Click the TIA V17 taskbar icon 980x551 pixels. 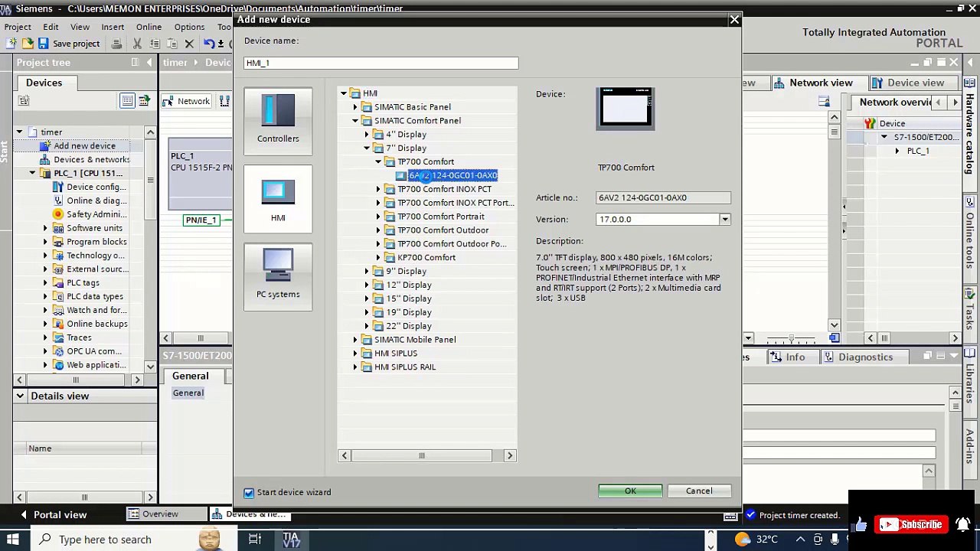coord(292,540)
